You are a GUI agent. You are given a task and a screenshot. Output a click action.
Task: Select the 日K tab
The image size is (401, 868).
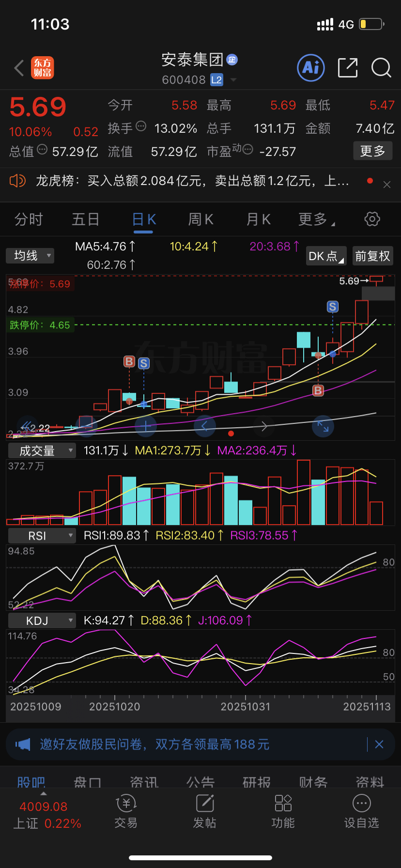144,219
